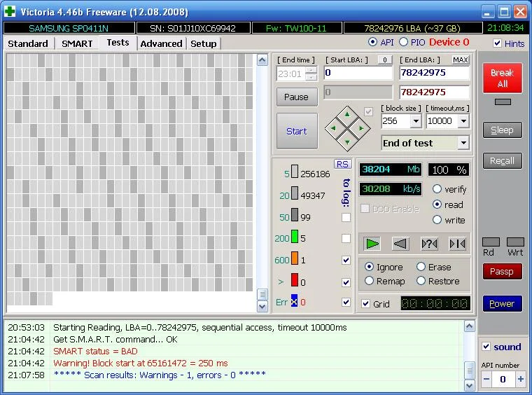Expand the timeout ms dropdown
The image size is (532, 395).
(463, 121)
